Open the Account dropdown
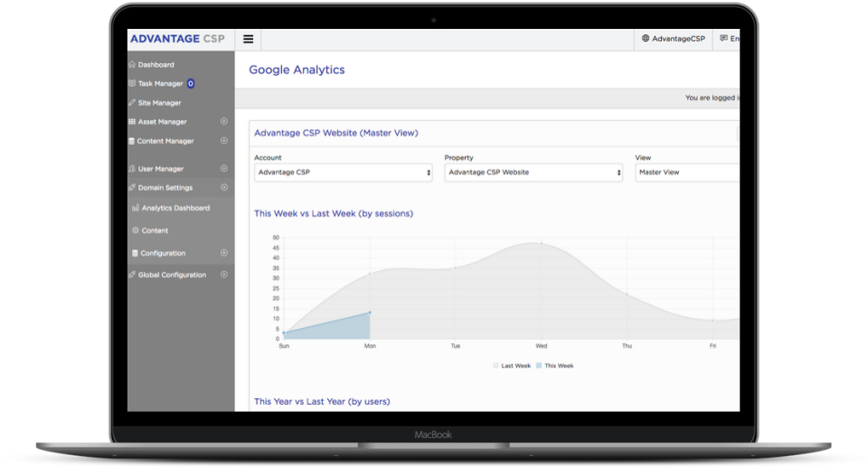868x467 pixels. tap(344, 173)
